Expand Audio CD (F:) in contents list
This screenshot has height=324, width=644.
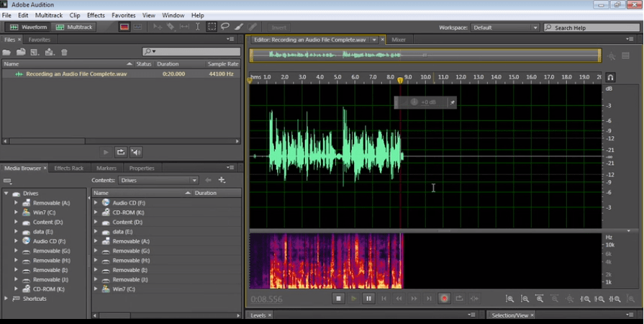point(96,202)
